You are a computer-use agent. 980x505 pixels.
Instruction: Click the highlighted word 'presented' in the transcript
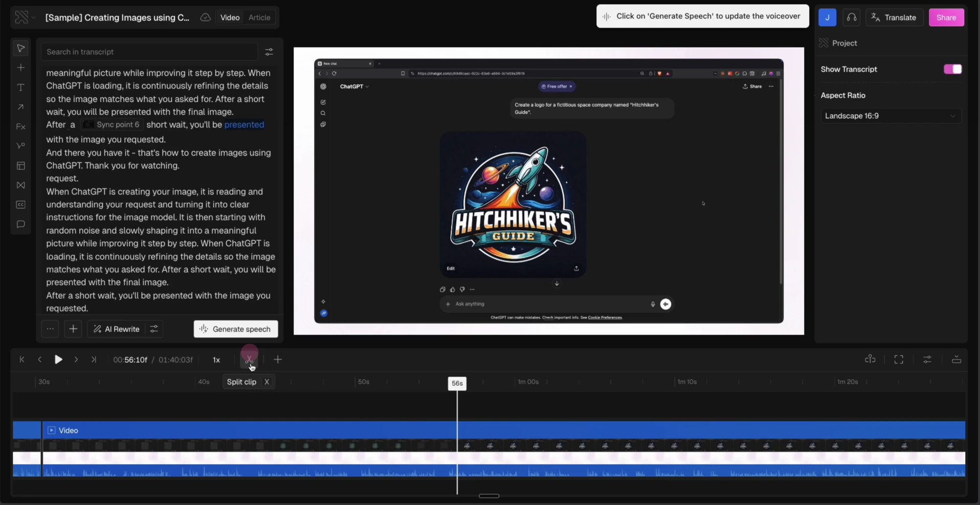[244, 125]
